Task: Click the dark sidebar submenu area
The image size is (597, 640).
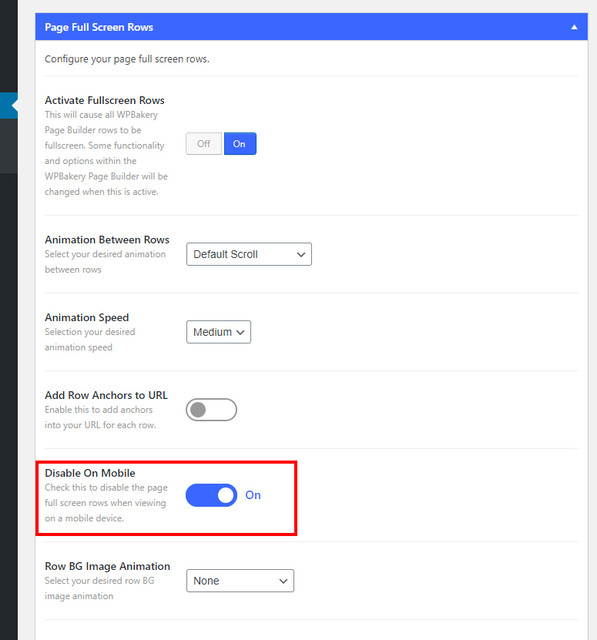Action: [9, 146]
